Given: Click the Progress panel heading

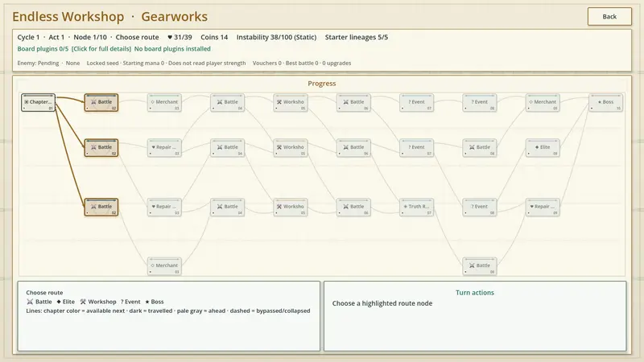Looking at the screenshot, I should click(322, 84).
